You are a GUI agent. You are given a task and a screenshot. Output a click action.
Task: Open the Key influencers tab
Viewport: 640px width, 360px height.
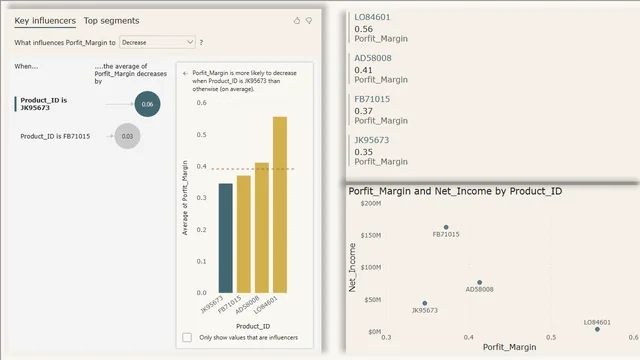[45, 21]
